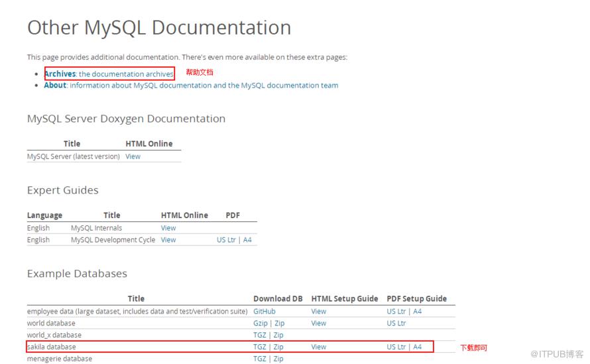View MySQL Server latest version Doxygen docs

[x=133, y=156]
